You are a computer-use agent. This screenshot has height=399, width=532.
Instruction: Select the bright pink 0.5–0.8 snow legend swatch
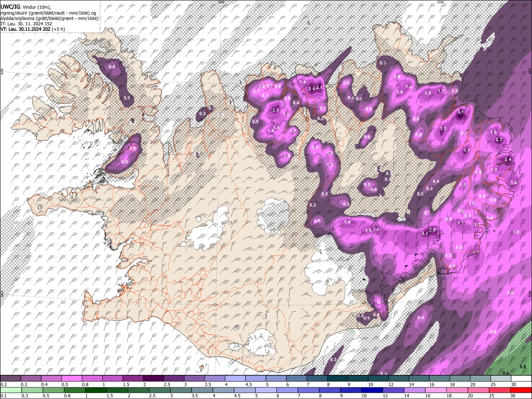(x=72, y=379)
